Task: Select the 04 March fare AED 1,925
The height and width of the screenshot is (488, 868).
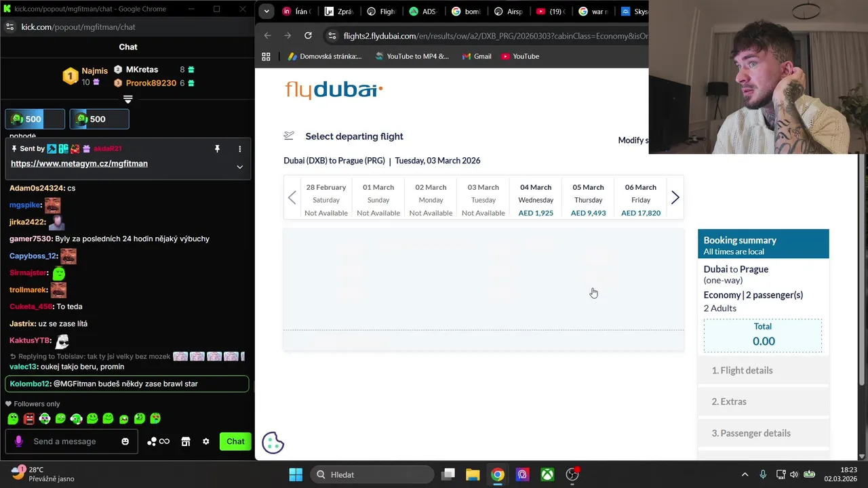Action: pyautogui.click(x=536, y=199)
